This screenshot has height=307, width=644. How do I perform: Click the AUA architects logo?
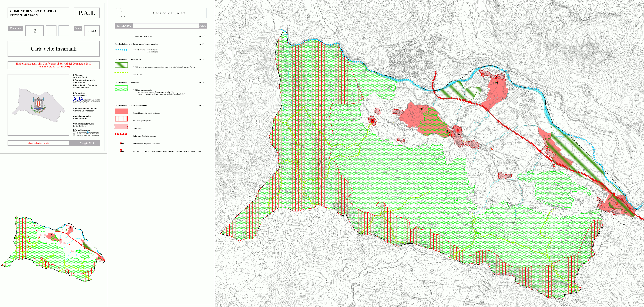78,99
